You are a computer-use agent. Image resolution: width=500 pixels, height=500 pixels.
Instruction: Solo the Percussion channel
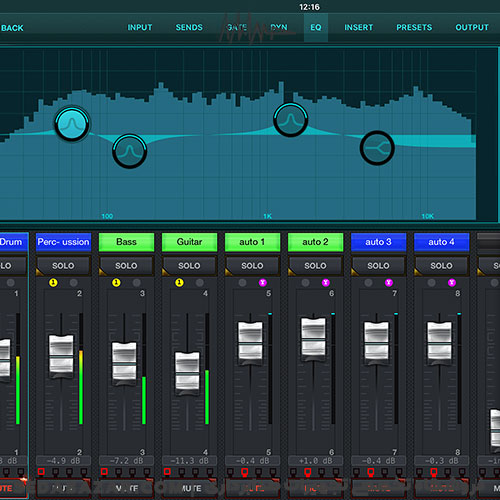pos(63,266)
